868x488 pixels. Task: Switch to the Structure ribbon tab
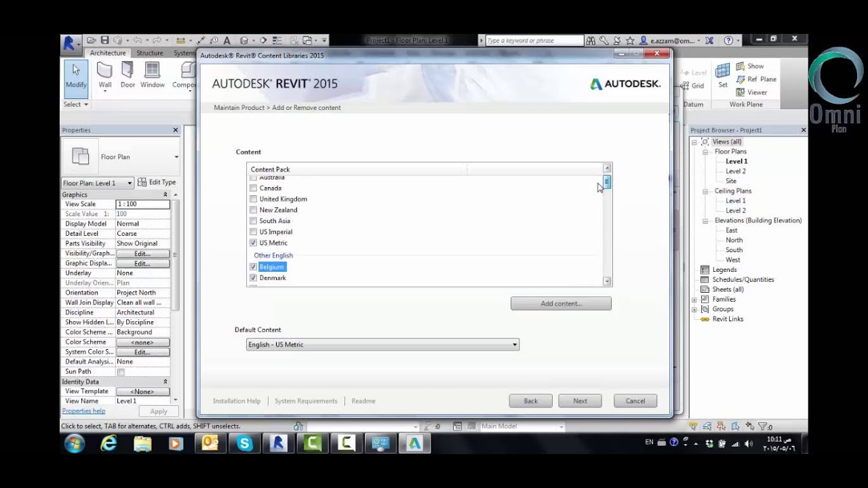pos(149,53)
